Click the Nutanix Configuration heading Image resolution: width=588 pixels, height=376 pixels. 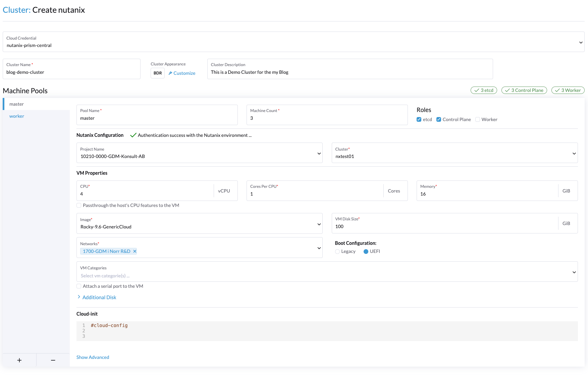point(100,135)
